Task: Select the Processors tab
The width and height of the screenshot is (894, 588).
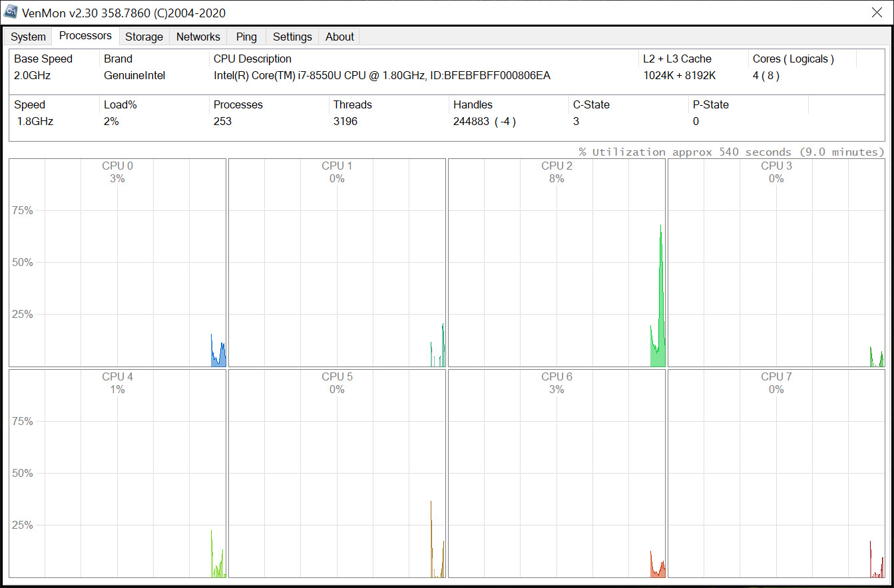Action: pyautogui.click(x=85, y=36)
